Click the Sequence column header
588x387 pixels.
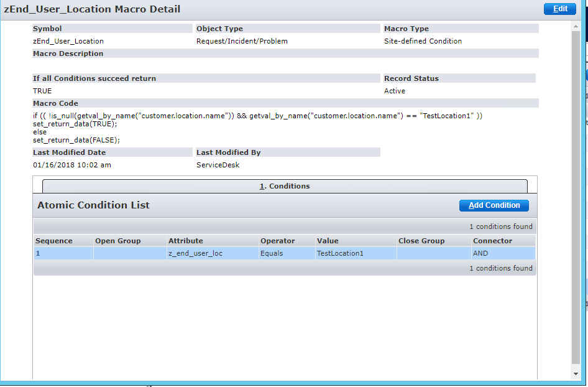[x=54, y=241]
